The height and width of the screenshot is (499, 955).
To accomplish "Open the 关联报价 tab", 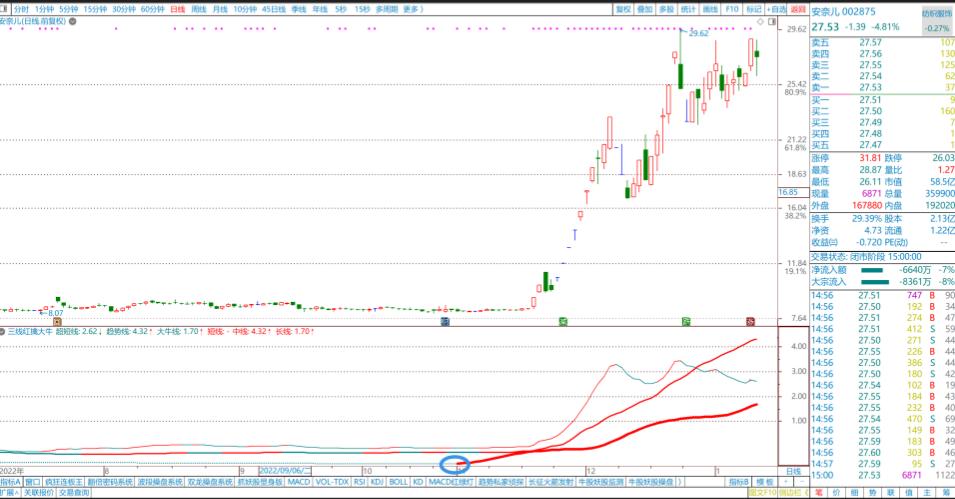I will click(39, 492).
